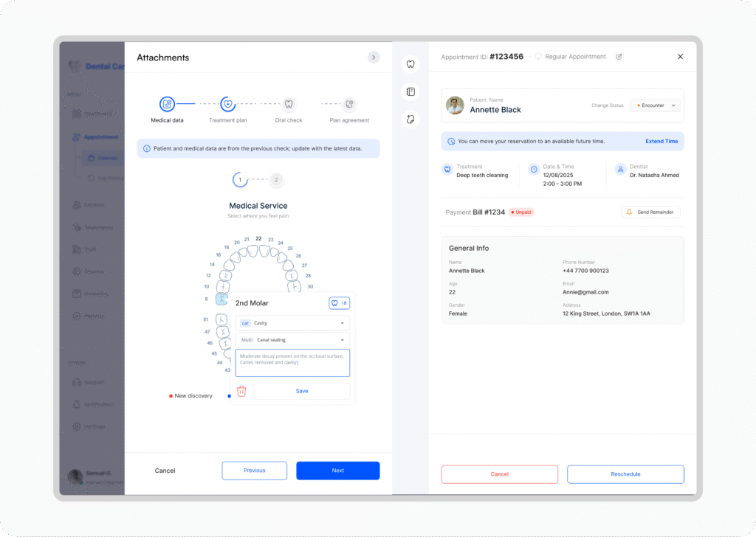This screenshot has width=756, height=537.
Task: Select the highlighted tooth number 8 on the chart
Action: (221, 299)
